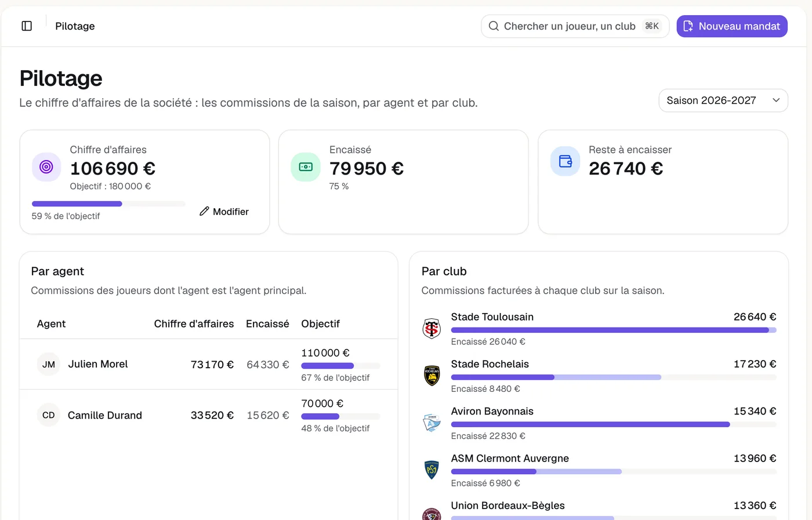Click the Nouveau mandat button
Viewport: 812px width, 520px height.
click(732, 26)
